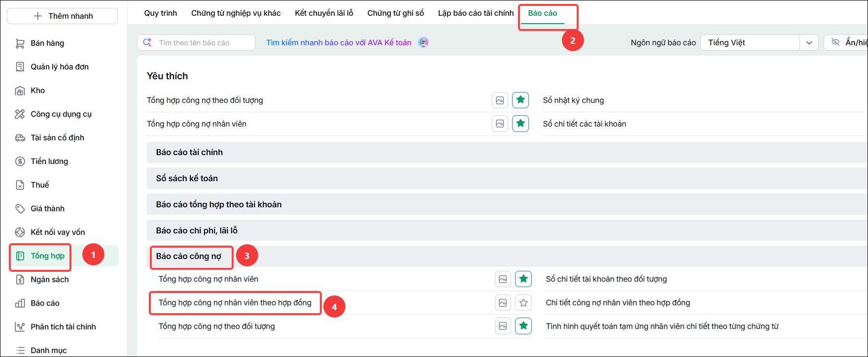Focus the Tìm theo tên báo cáo search field
Screen dimensions: 868x357
coord(196,43)
